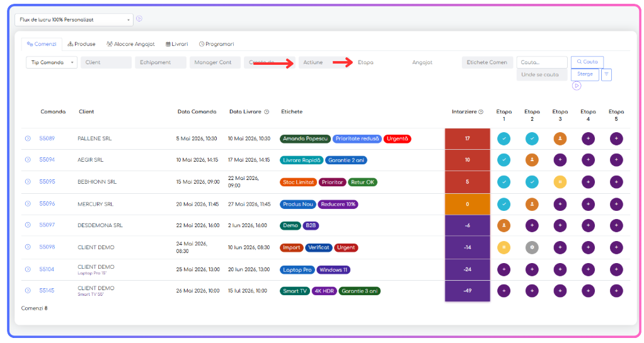Add Etapa 5 for order 55145

click(x=616, y=291)
